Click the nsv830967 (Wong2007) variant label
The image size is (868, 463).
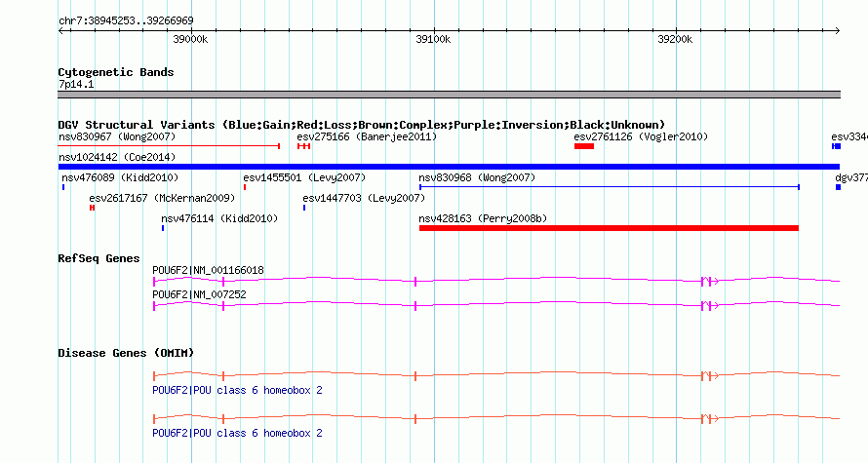coord(117,136)
